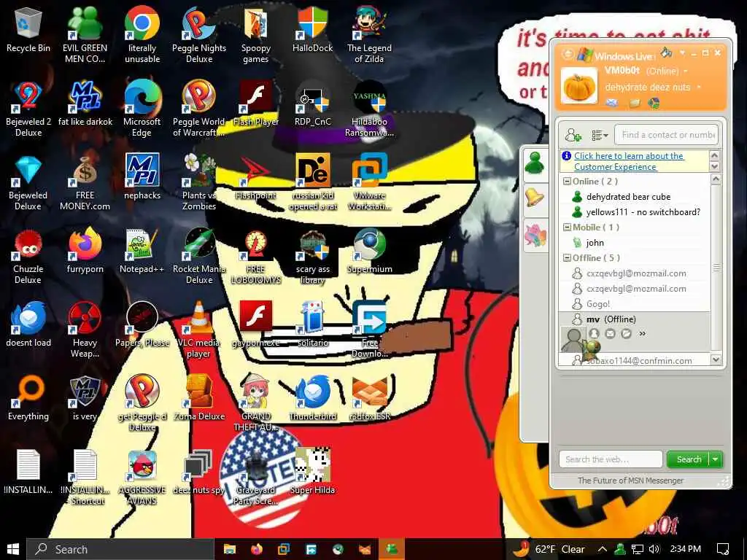Open the Windows Start button
Viewport: 747px width, 560px height.
pos(13,549)
